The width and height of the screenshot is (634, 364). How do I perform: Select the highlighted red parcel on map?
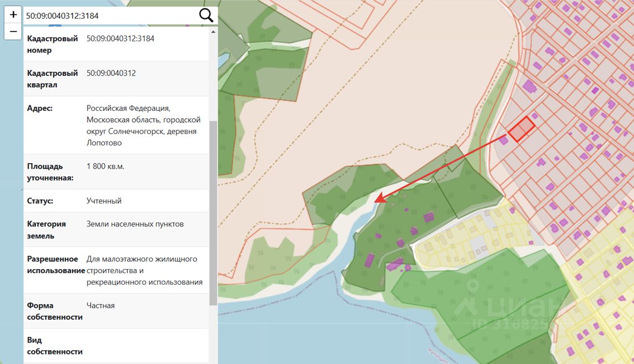click(522, 129)
